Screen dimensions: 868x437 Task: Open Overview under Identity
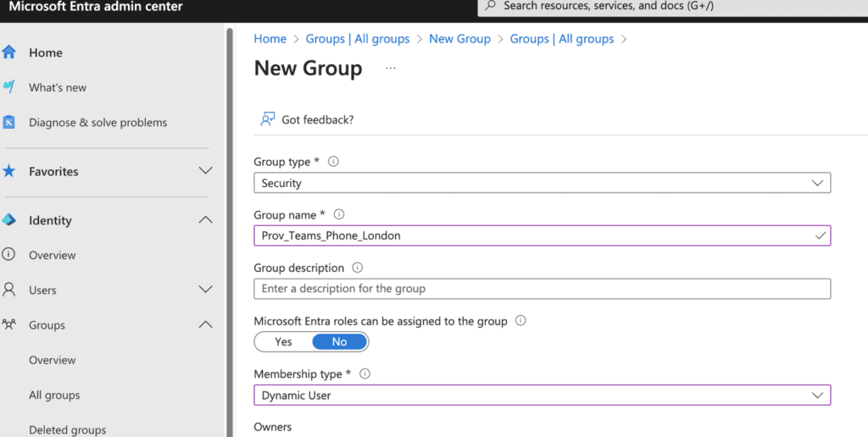[52, 255]
